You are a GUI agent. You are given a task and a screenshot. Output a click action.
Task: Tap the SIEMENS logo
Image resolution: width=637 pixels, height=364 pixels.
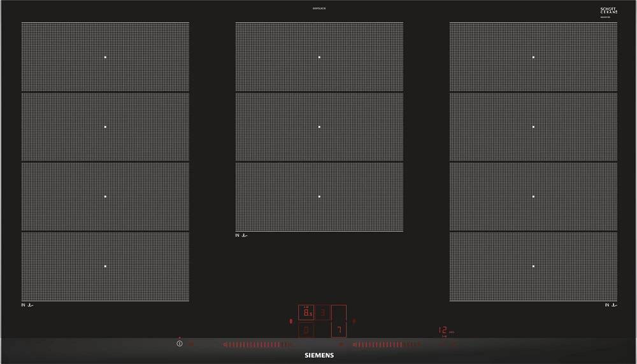[x=319, y=355]
